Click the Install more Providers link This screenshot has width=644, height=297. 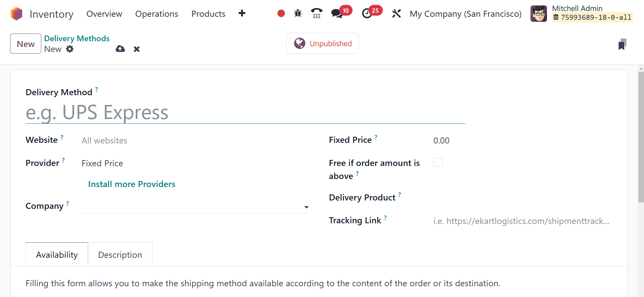coord(132,184)
